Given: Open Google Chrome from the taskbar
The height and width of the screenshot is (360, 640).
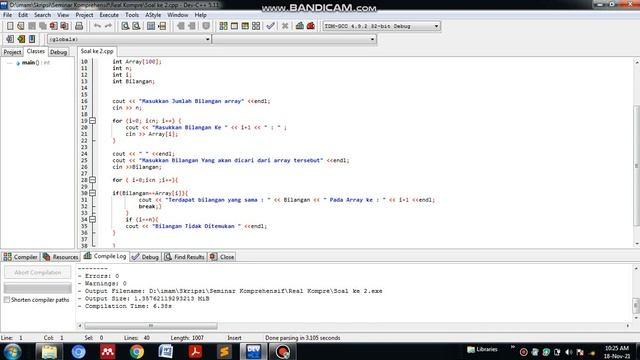Looking at the screenshot, I should (137, 351).
